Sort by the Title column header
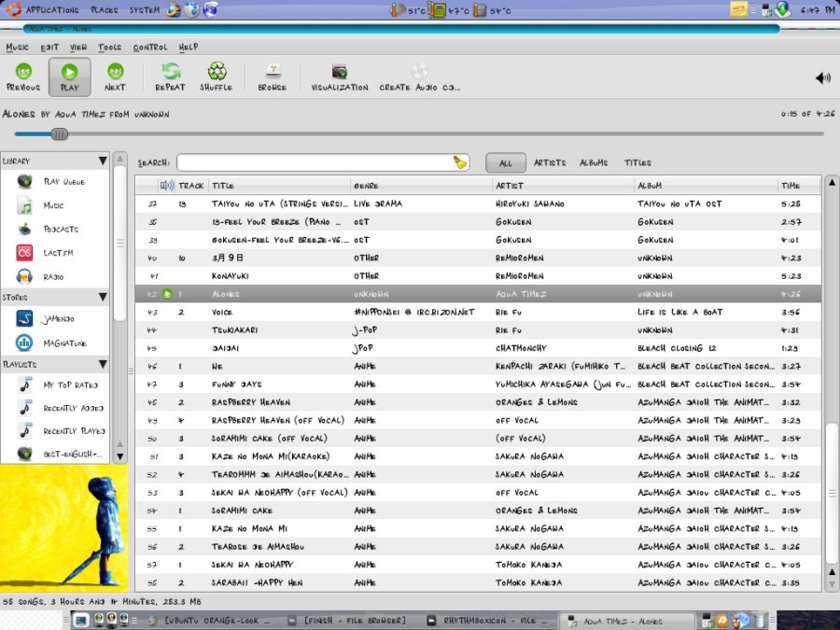840x630 pixels. click(280, 186)
